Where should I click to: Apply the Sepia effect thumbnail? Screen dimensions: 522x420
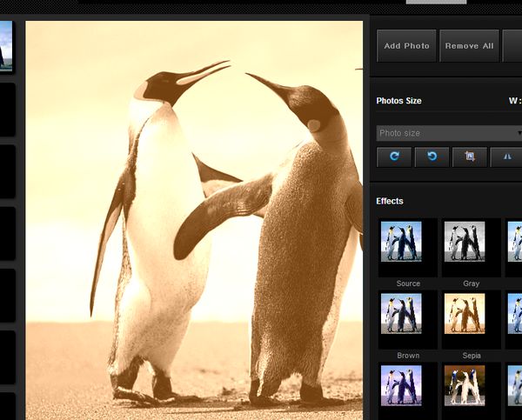coord(465,314)
